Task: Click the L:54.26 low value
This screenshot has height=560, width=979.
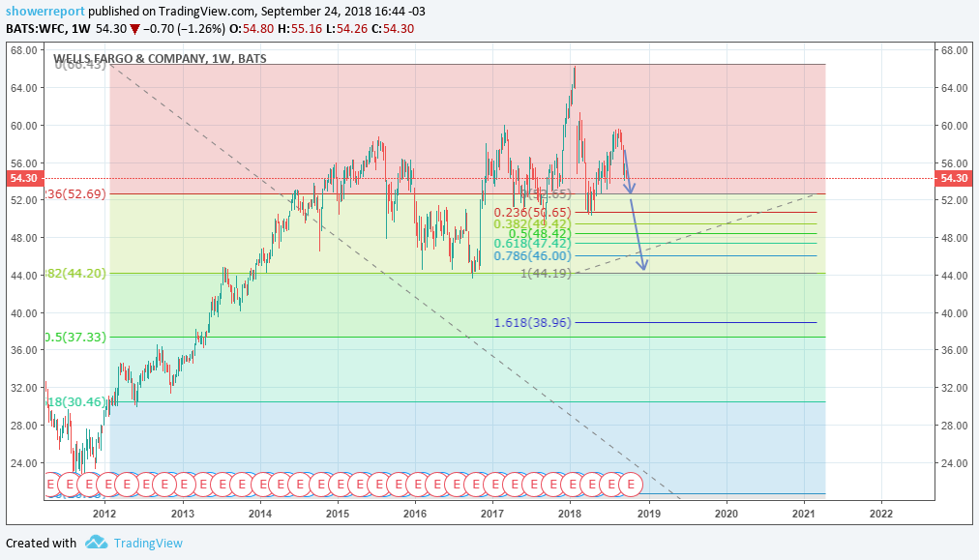Action: [347, 29]
